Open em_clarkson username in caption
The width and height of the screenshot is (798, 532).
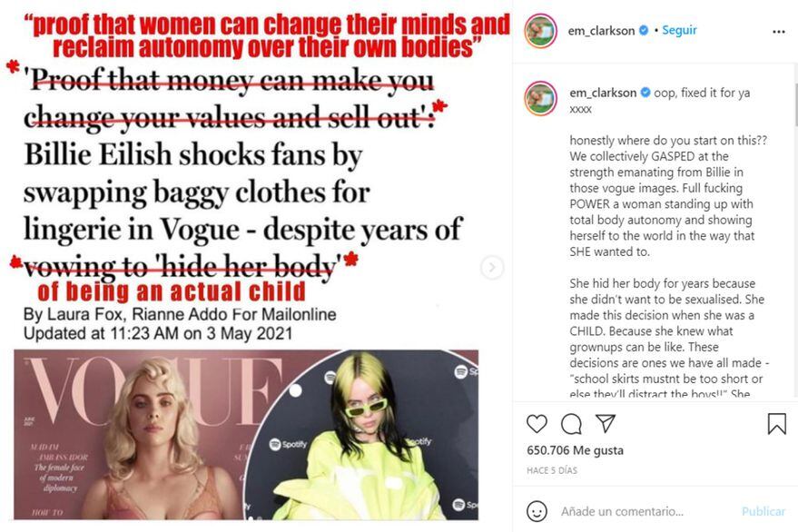[603, 93]
